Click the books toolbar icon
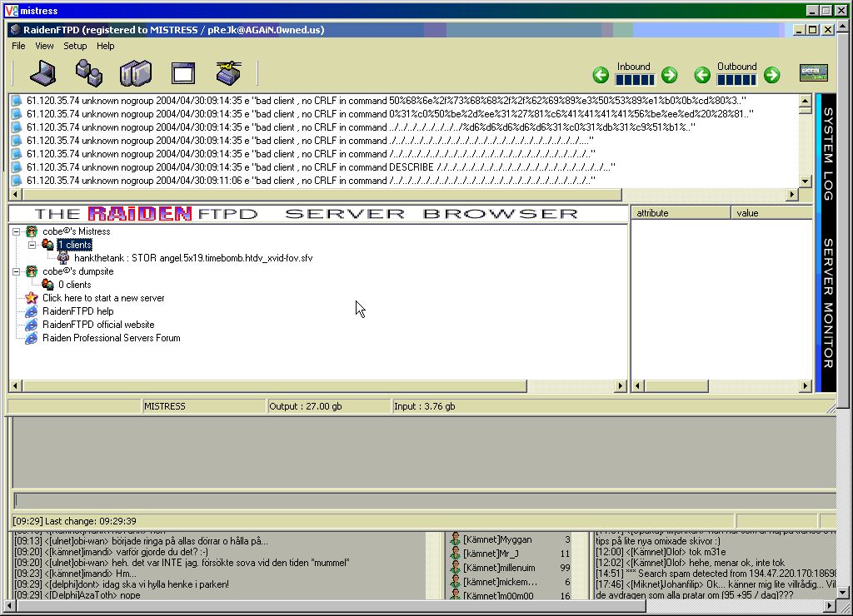The height and width of the screenshot is (616, 853). pos(136,73)
